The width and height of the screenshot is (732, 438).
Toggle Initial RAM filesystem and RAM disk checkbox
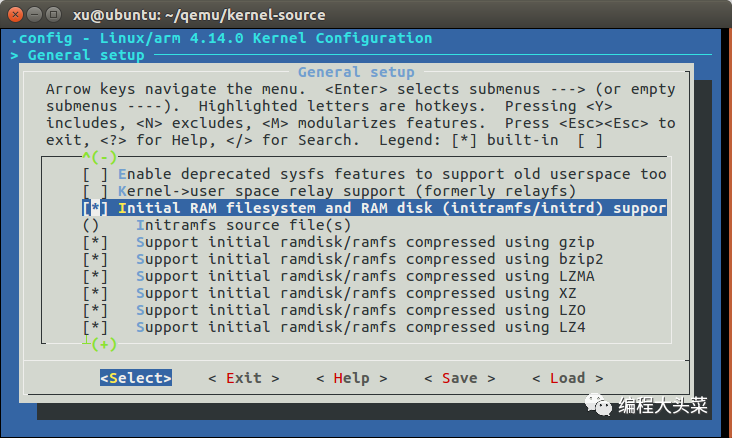tap(95, 208)
